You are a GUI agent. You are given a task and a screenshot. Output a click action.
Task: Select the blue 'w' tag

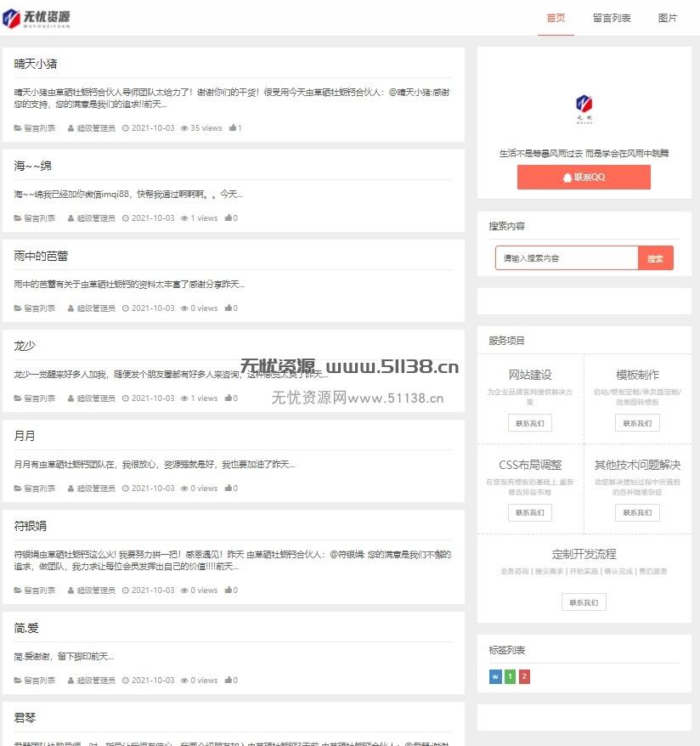tap(495, 676)
